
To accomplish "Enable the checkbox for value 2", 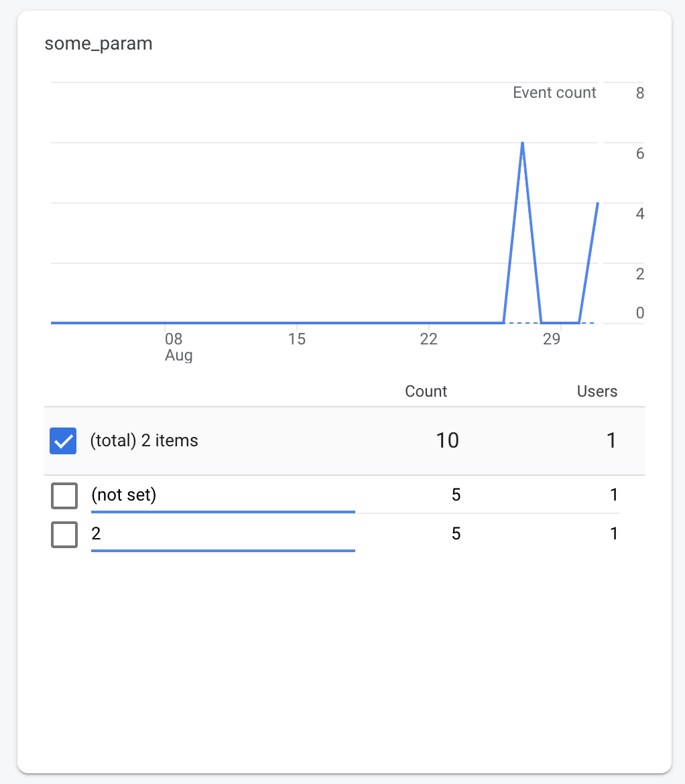I will [64, 534].
